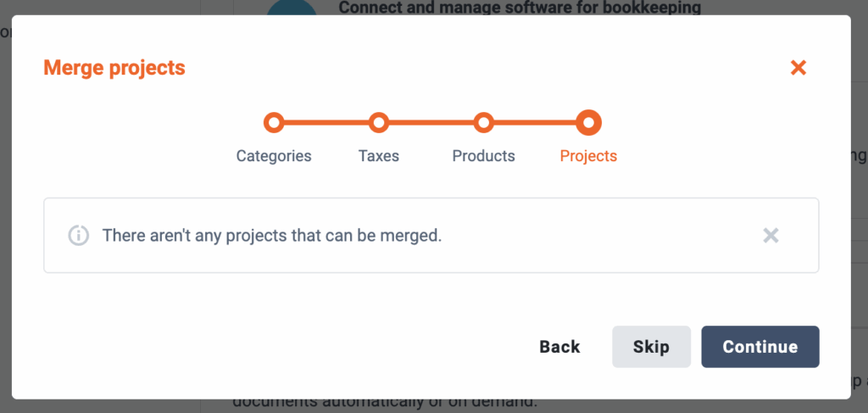This screenshot has width=868, height=413.
Task: Click the Merge projects dialog title
Action: click(x=114, y=68)
